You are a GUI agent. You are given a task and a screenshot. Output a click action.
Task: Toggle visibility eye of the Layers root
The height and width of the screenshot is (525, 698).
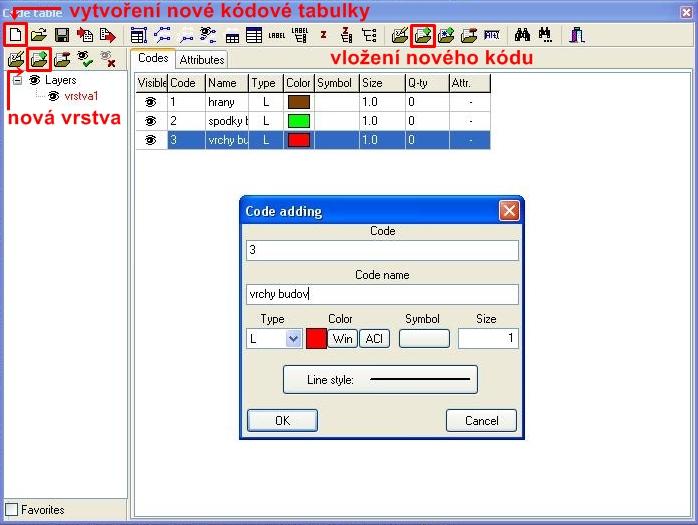pos(34,80)
